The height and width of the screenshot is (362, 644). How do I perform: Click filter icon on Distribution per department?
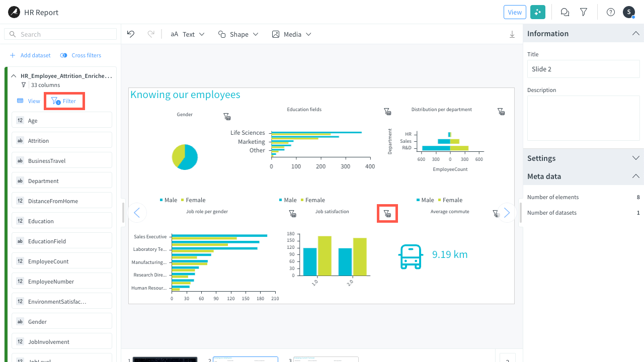[501, 112]
